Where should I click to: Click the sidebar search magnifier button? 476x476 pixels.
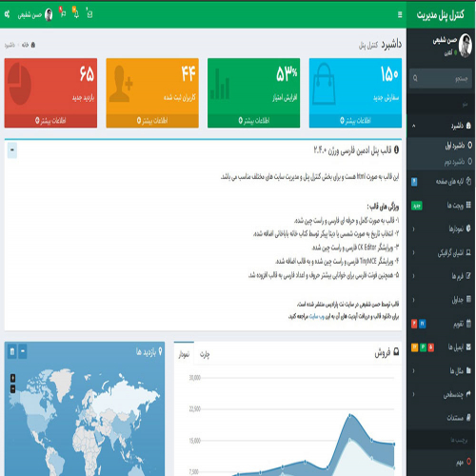click(415, 78)
